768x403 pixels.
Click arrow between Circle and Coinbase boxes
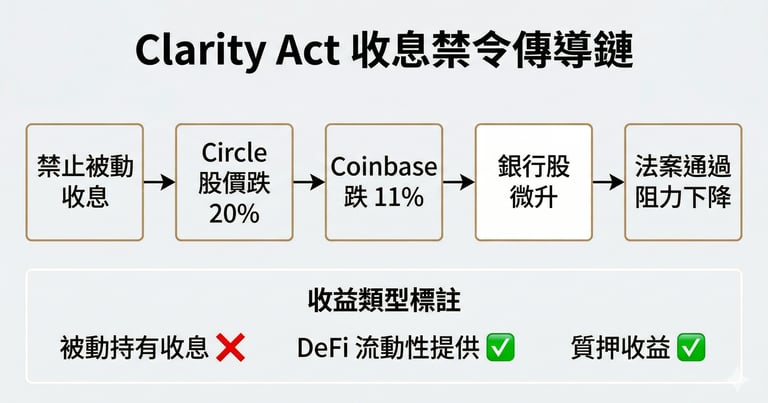309,182
